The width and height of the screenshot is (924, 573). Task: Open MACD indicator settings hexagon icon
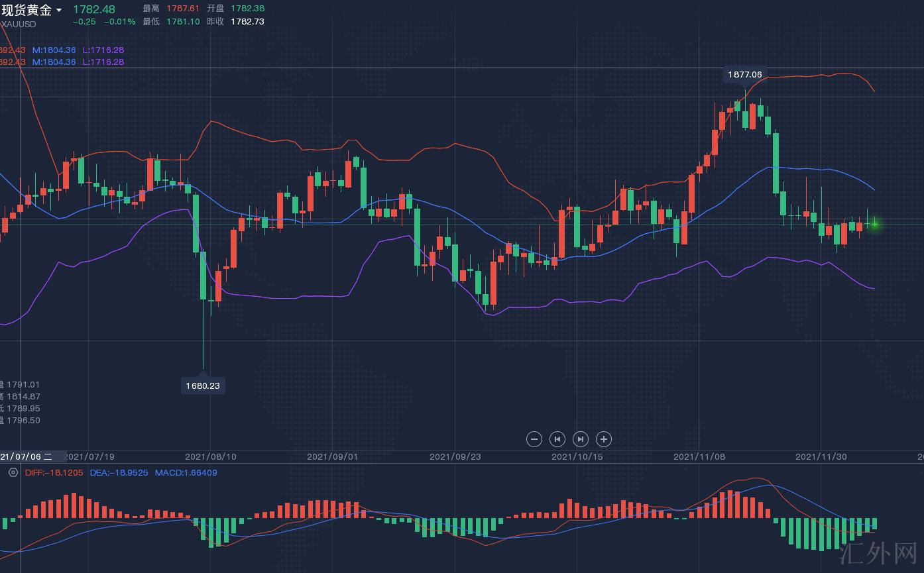click(x=13, y=472)
